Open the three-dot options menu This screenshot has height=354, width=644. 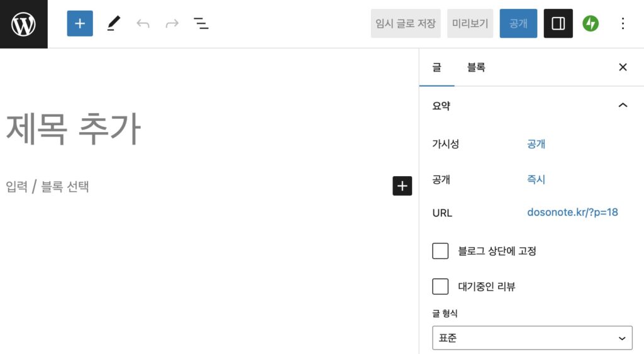[623, 24]
